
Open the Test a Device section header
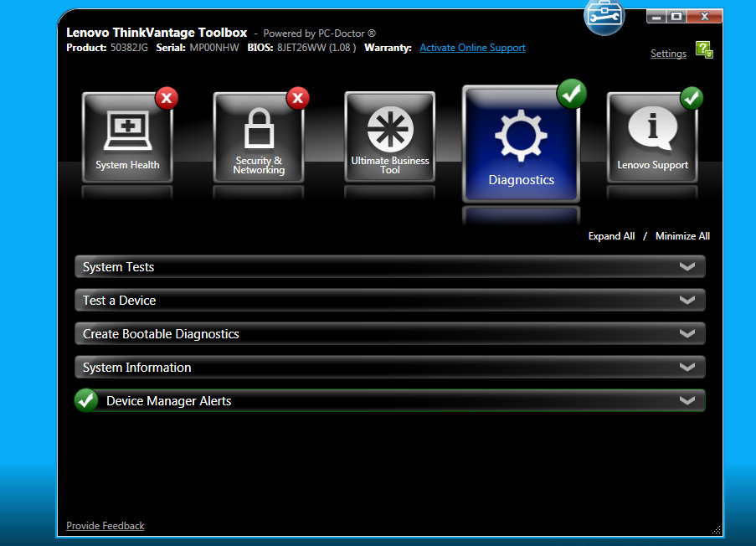tap(390, 300)
